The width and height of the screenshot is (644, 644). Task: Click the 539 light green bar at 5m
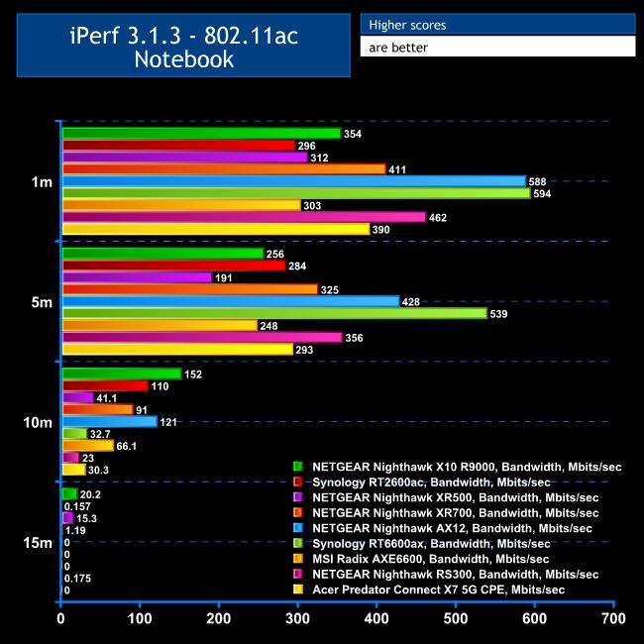click(x=274, y=313)
